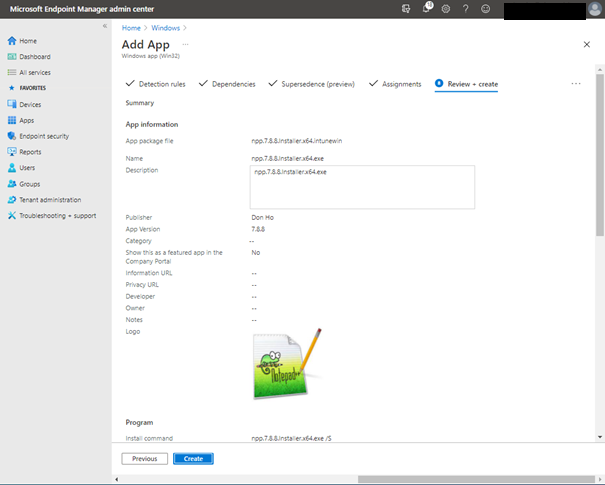Select the Review + create step
The width and height of the screenshot is (605, 485).
(x=466, y=84)
